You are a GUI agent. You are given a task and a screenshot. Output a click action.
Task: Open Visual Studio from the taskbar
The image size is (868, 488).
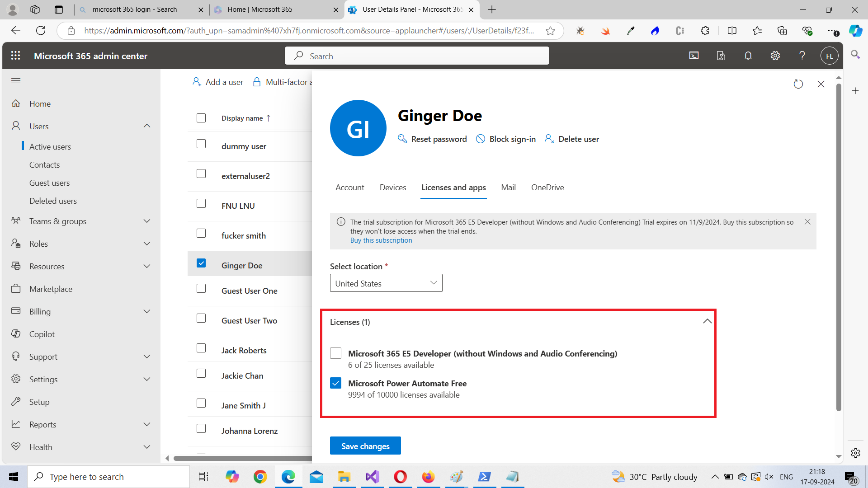coord(372,477)
